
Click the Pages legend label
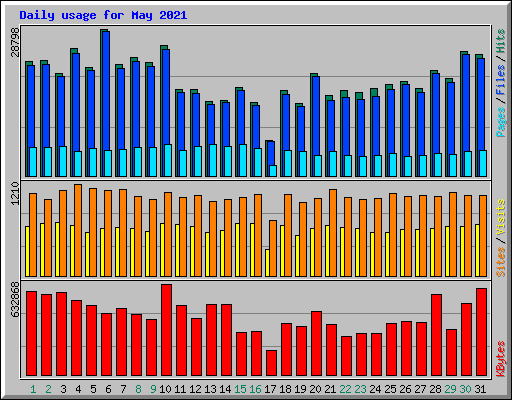501,122
